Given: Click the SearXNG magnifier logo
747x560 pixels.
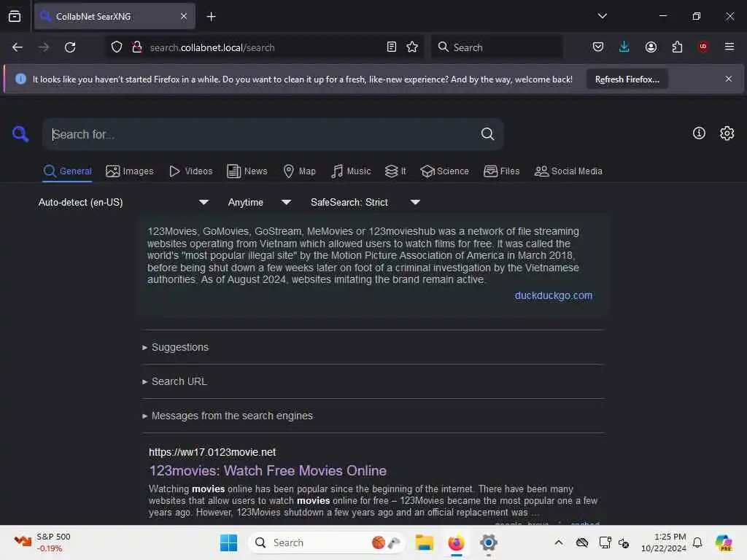Looking at the screenshot, I should tap(20, 134).
